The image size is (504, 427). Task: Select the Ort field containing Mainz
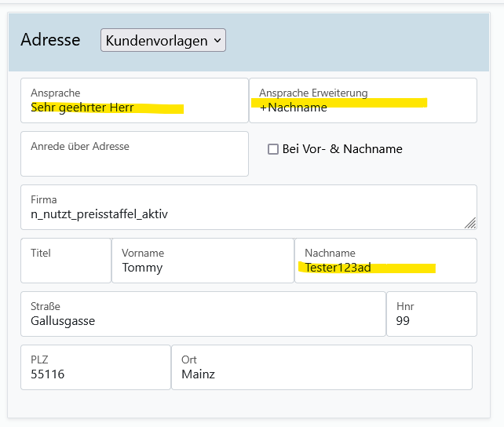pos(321,374)
